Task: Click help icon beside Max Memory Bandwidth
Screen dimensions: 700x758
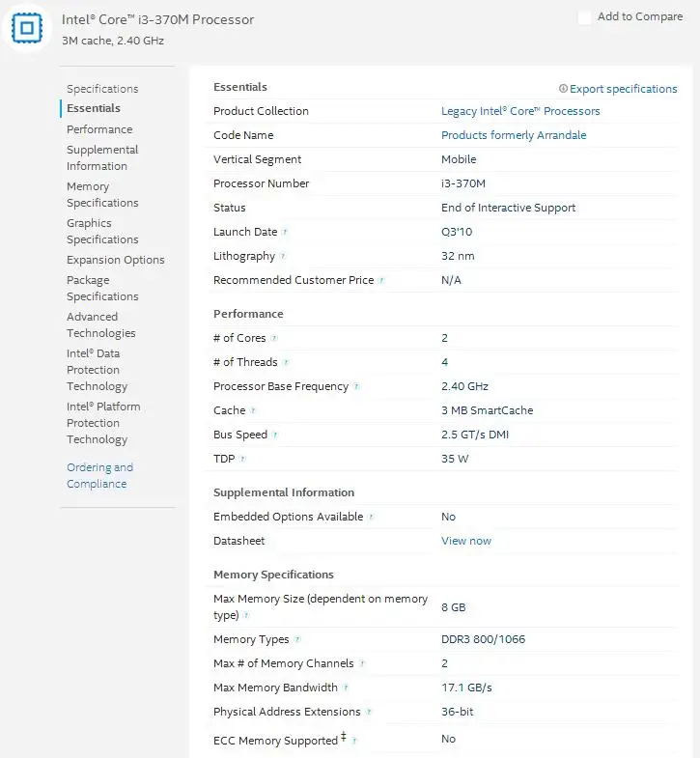Action: pos(345,688)
